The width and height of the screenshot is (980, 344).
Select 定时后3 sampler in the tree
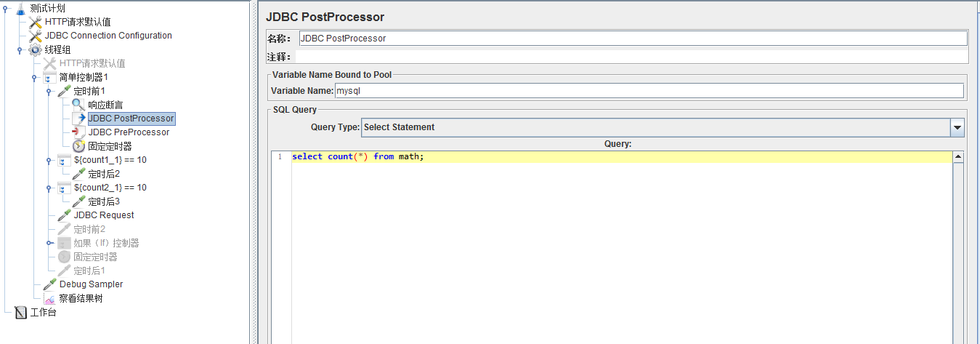pyautogui.click(x=104, y=201)
